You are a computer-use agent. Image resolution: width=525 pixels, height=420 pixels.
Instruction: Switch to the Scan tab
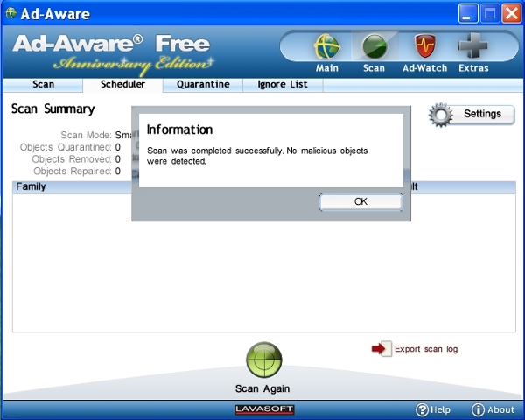[43, 84]
